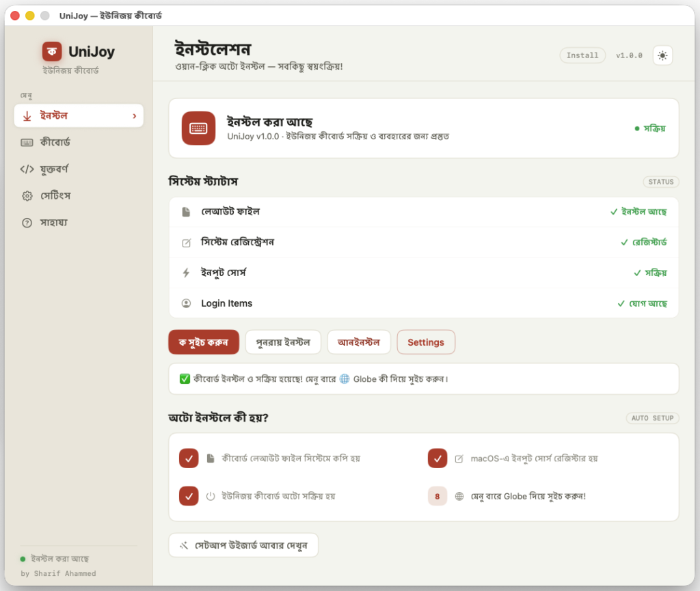Click the file icon beside লেআউট ফাইল

point(186,212)
